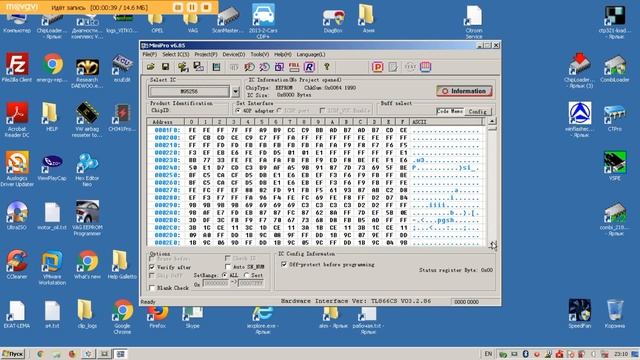Image resolution: width=640 pixels, height=360 pixels.
Task: Select the UltraISO desktop icon
Action: pyautogui.click(x=17, y=215)
